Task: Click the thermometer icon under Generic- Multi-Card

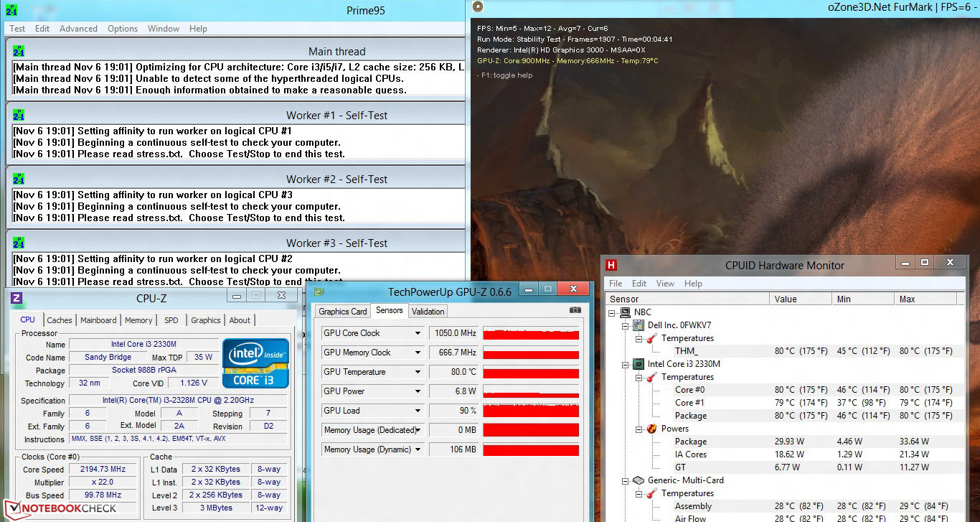Action: coord(651,493)
